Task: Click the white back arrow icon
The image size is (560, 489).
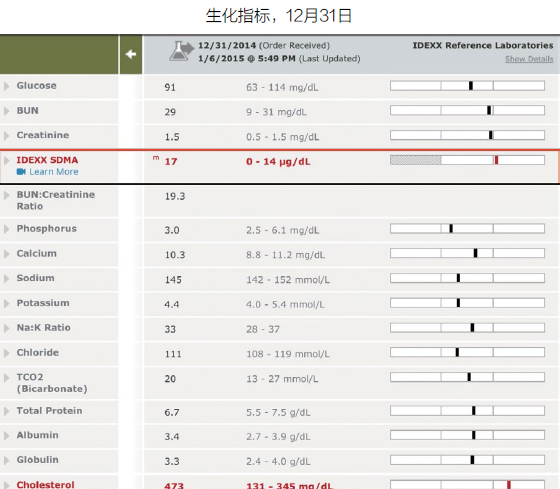Action: (x=131, y=54)
